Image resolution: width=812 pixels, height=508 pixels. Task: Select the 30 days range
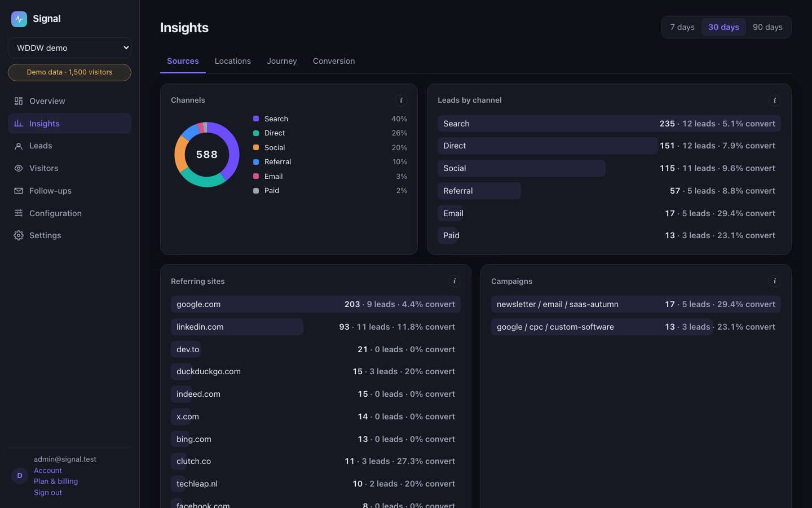723,27
